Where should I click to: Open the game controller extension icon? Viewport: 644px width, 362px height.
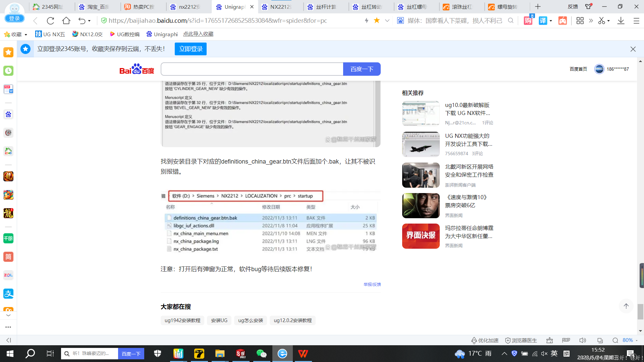click(562, 20)
